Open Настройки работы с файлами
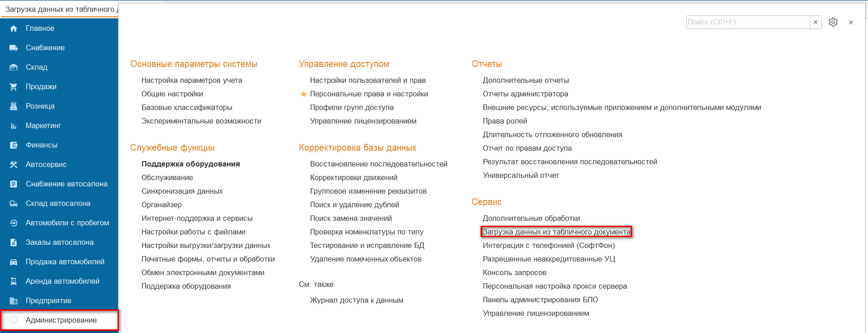868x333 pixels. [193, 232]
